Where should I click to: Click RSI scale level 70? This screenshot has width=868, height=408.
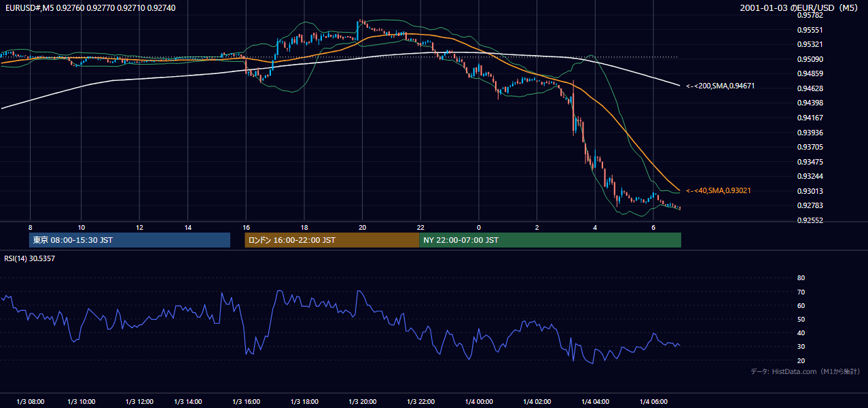click(801, 292)
